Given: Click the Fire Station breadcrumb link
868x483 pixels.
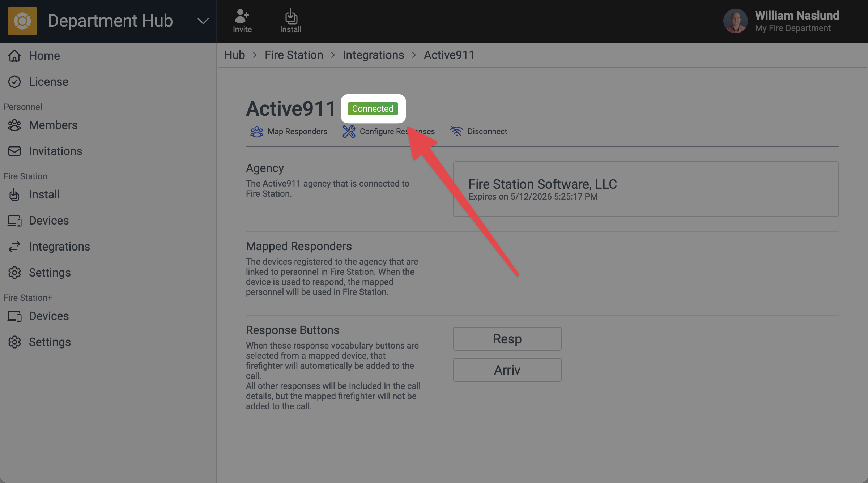Looking at the screenshot, I should 294,55.
